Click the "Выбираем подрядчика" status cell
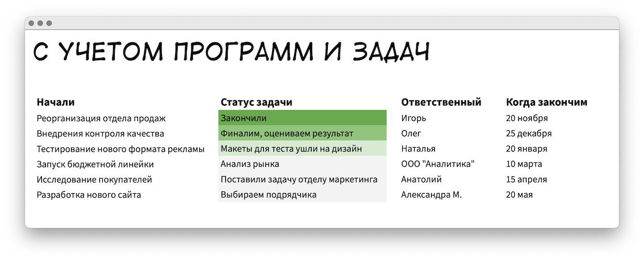The width and height of the screenshot is (644, 261). 302,195
